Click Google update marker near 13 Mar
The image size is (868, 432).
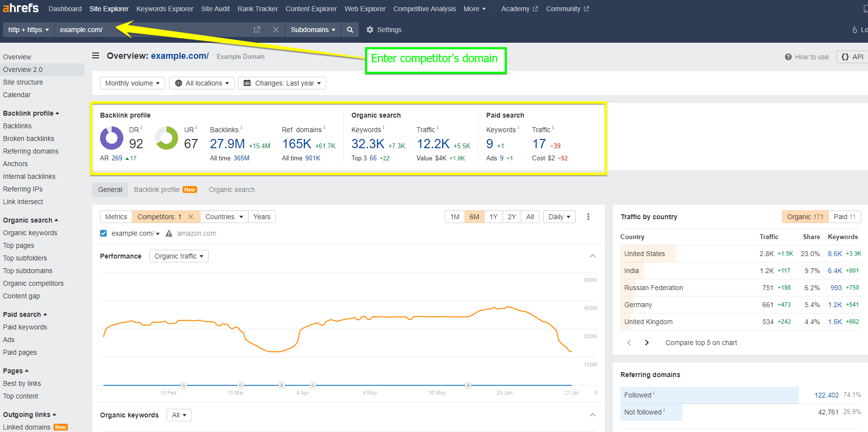click(240, 385)
